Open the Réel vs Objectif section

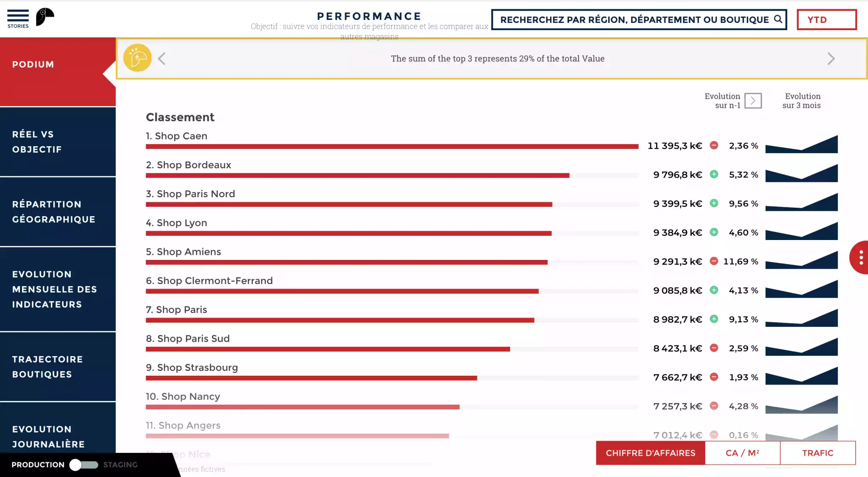(58, 142)
